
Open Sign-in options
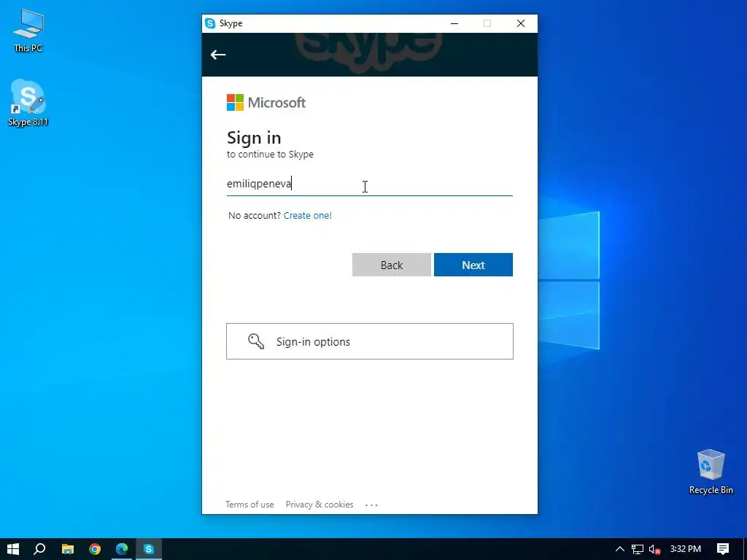click(370, 341)
